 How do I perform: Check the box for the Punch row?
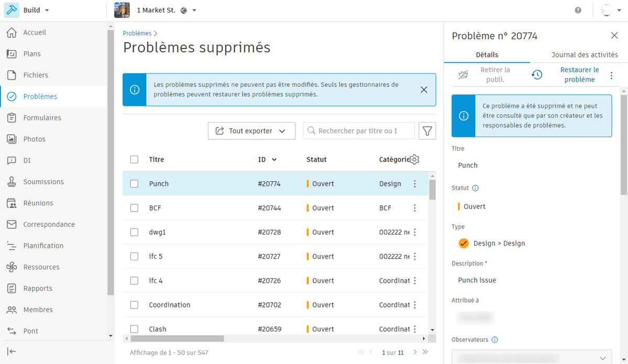click(x=135, y=184)
